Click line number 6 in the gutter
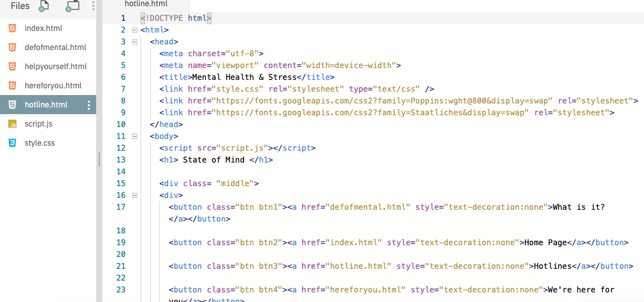 coord(123,77)
